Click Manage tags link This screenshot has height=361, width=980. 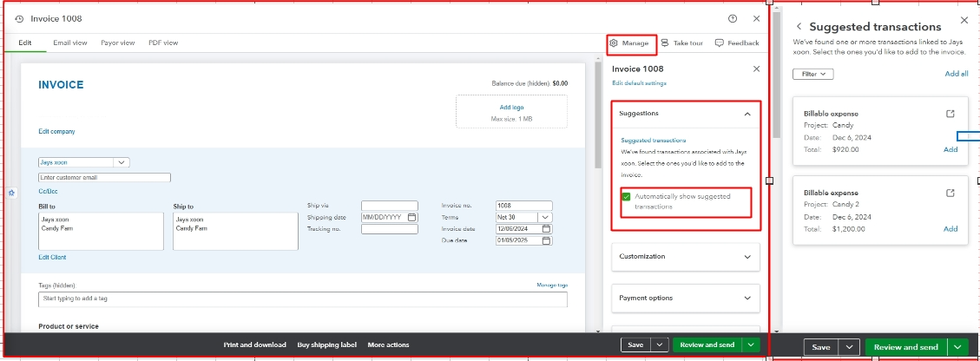pos(552,285)
